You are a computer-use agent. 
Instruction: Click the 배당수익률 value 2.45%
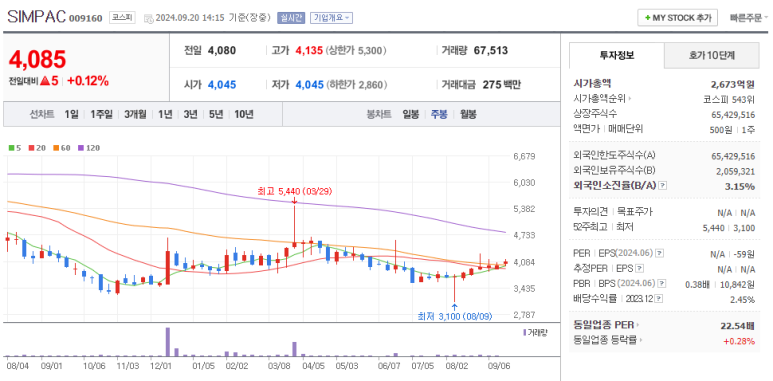pyautogui.click(x=742, y=300)
